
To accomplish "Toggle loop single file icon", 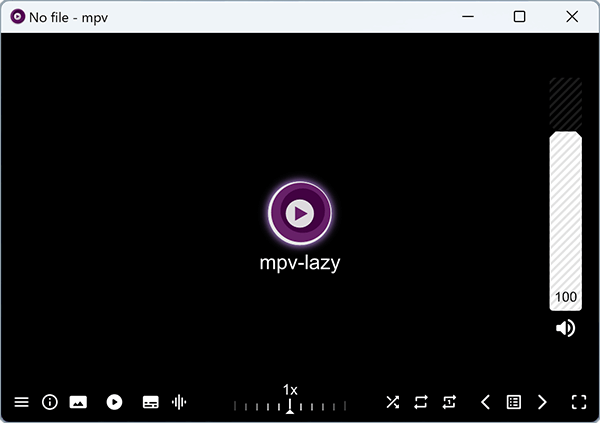I will click(449, 402).
